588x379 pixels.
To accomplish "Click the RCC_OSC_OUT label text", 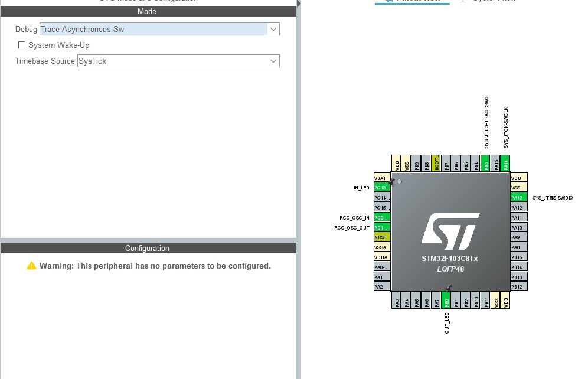I will pyautogui.click(x=352, y=228).
